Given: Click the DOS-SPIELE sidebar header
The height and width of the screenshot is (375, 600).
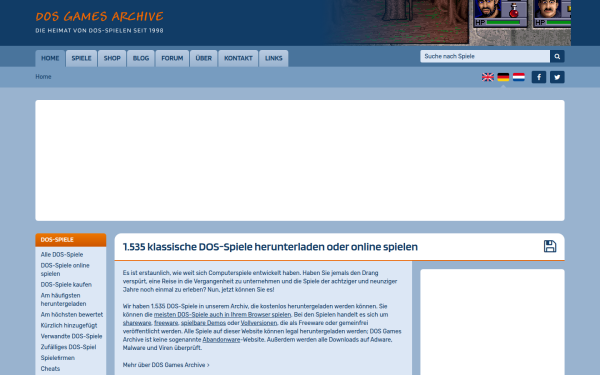Looking at the screenshot, I should 71,240.
